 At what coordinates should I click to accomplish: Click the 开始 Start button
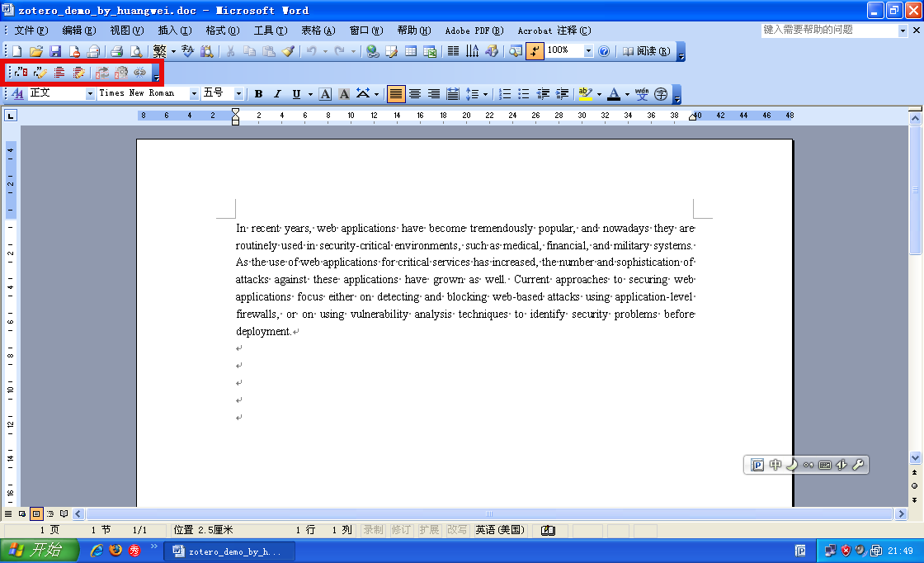coord(39,550)
